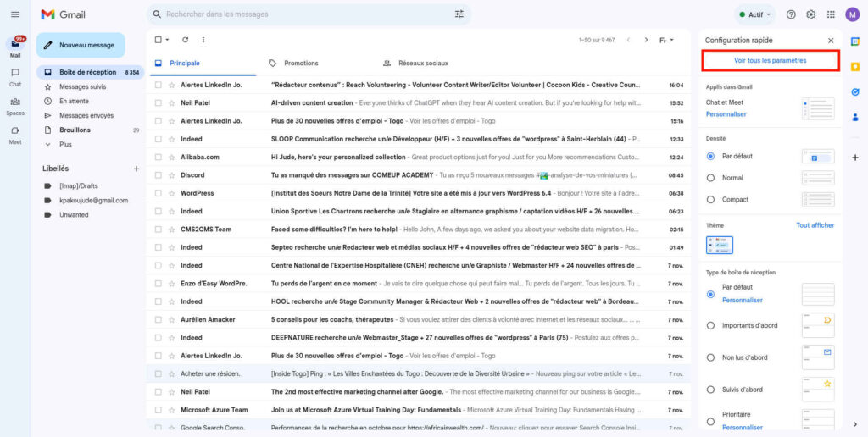Open the account avatar M

(x=853, y=14)
